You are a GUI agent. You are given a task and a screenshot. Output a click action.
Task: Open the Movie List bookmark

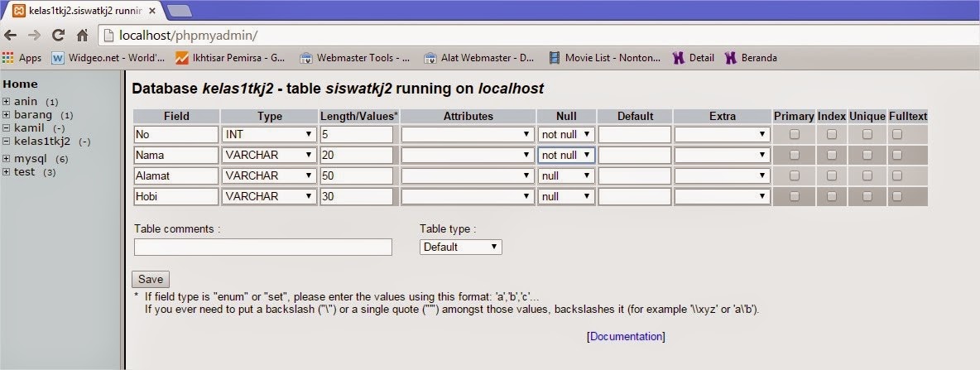point(604,58)
